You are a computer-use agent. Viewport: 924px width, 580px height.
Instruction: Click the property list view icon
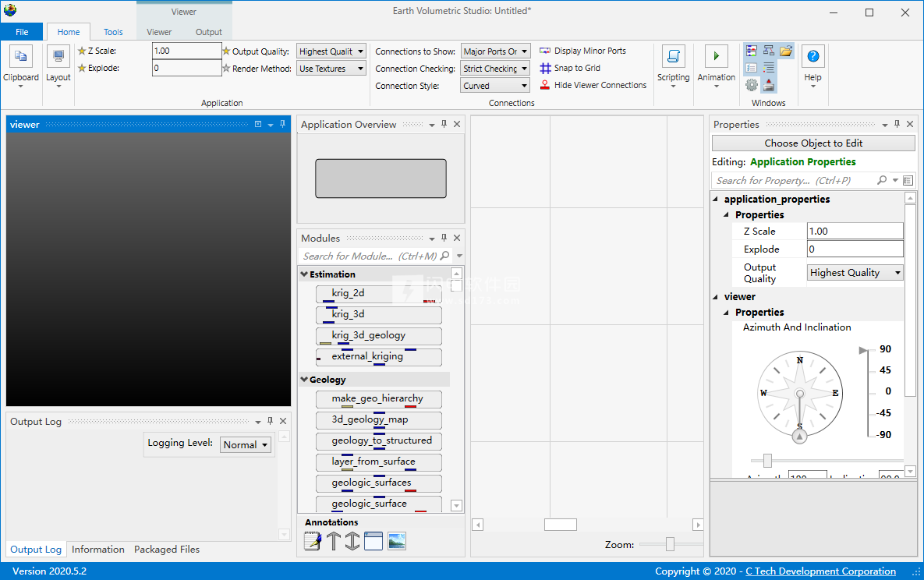coord(908,180)
